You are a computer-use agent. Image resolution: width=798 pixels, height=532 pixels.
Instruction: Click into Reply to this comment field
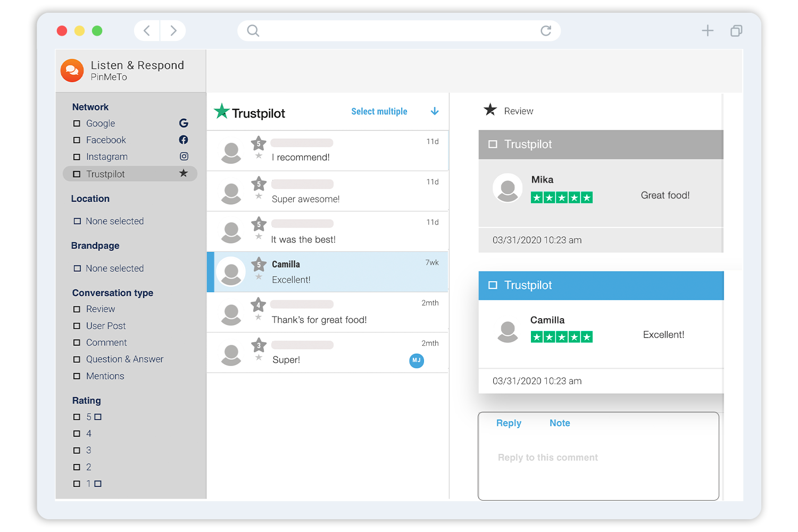pos(598,458)
